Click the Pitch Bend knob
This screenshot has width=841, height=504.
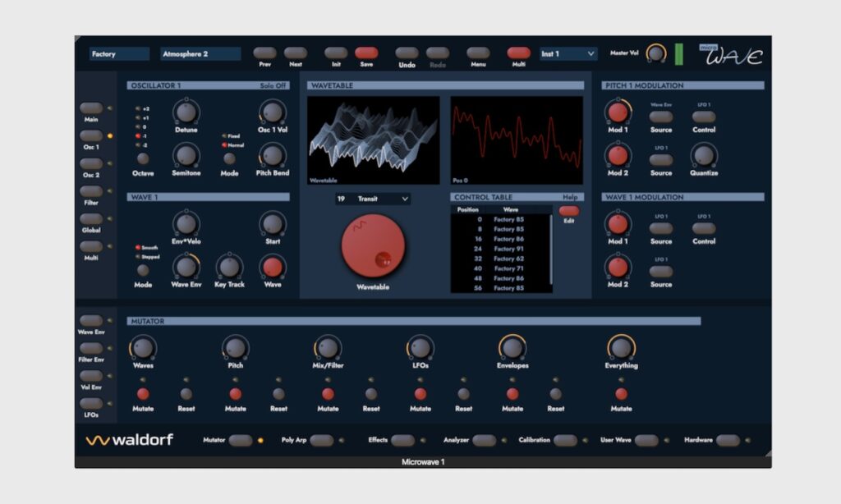(273, 156)
